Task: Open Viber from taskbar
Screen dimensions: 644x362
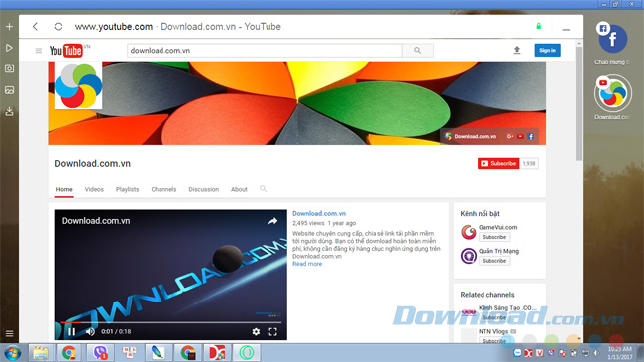Action: (x=100, y=353)
